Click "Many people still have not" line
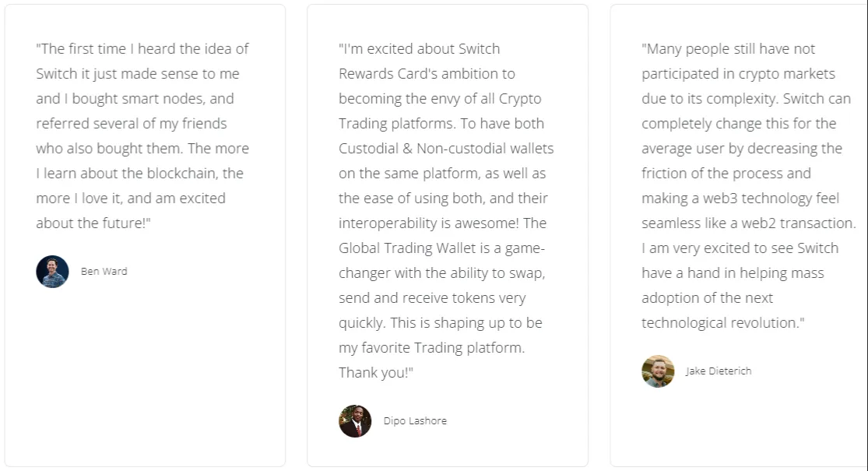Screen dimensions: 868x471 point(728,49)
